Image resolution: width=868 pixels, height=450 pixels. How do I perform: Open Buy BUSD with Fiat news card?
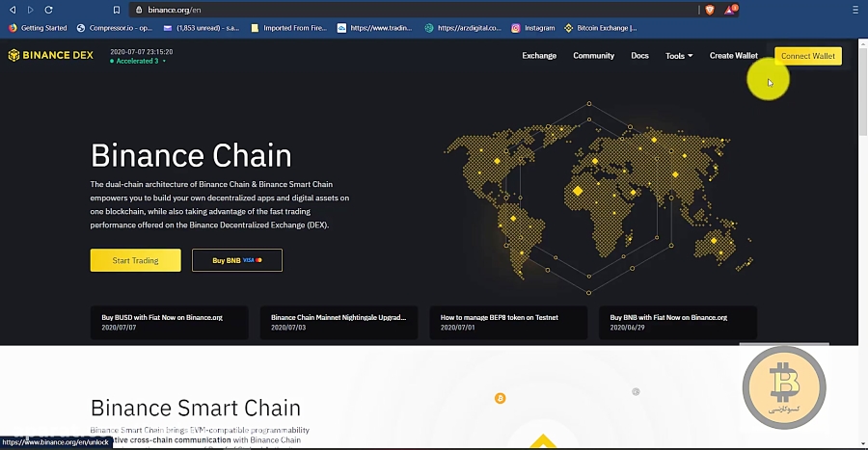point(170,322)
